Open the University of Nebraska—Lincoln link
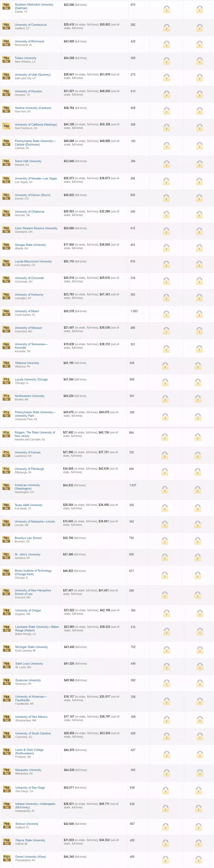 pos(35,522)
